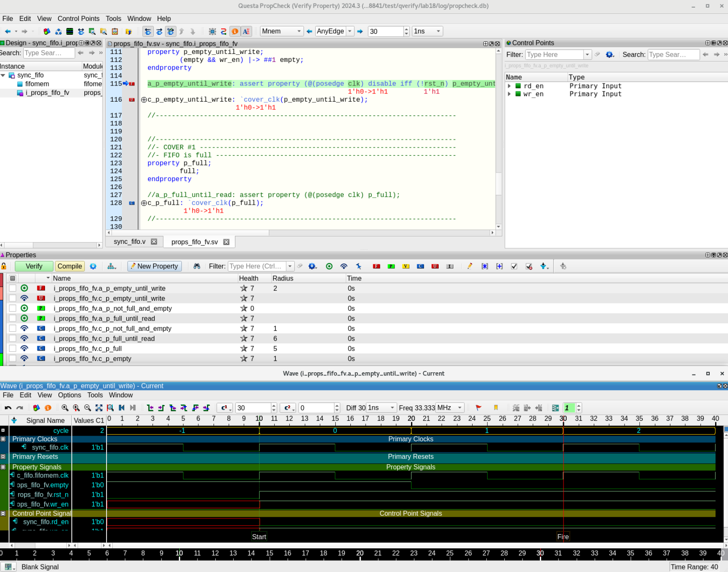Click the red F fired filter icon
Image resolution: width=728 pixels, height=572 pixels.
coord(376,266)
